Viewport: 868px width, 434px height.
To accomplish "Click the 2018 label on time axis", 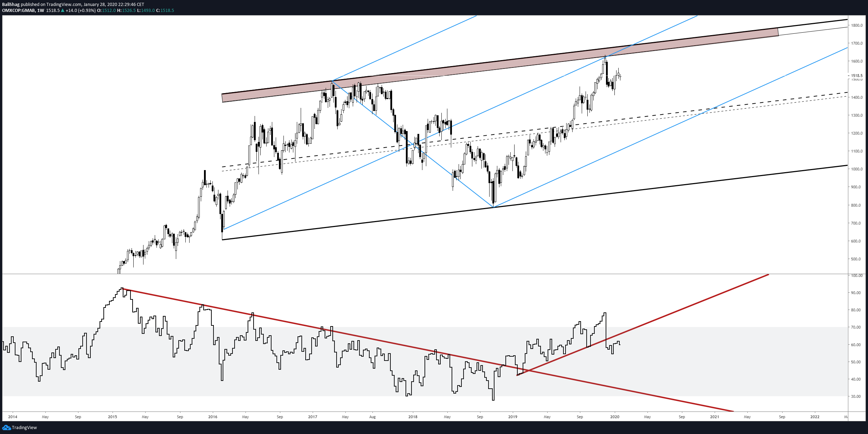I will pyautogui.click(x=413, y=417).
